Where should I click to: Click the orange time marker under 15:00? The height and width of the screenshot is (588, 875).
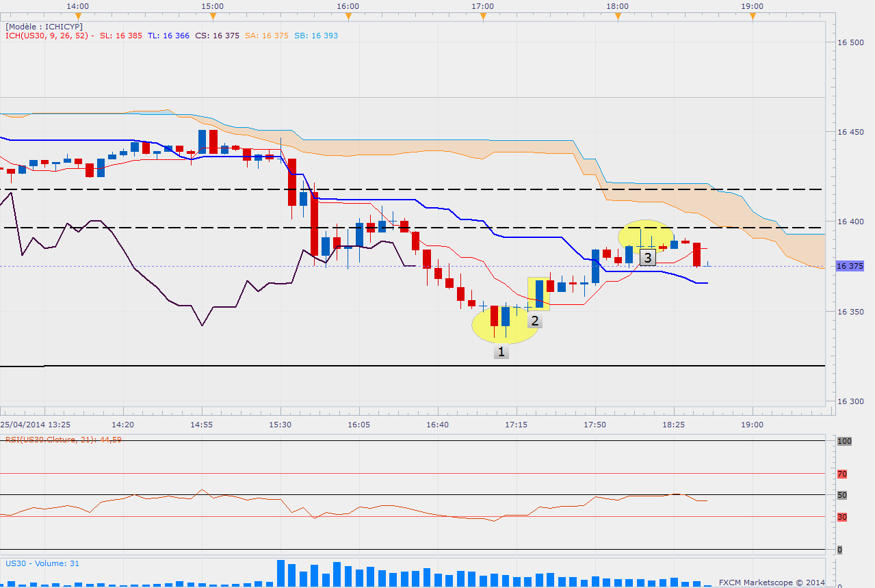pos(213,15)
